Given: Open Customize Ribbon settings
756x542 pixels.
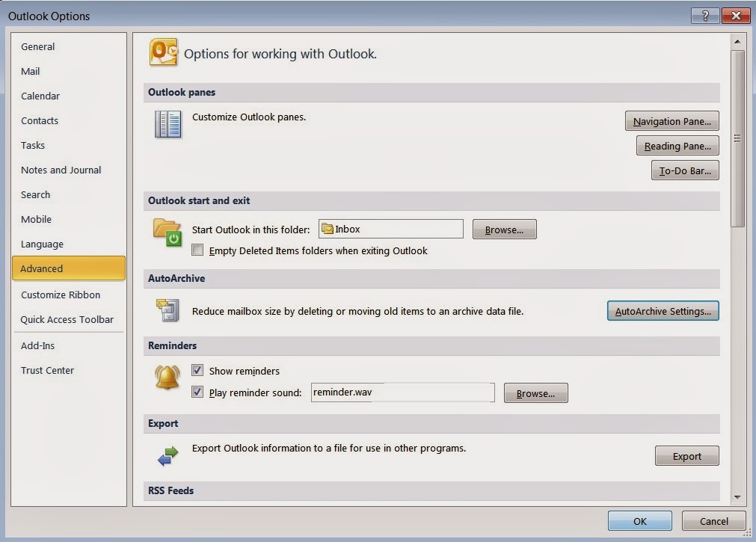Looking at the screenshot, I should [69, 295].
